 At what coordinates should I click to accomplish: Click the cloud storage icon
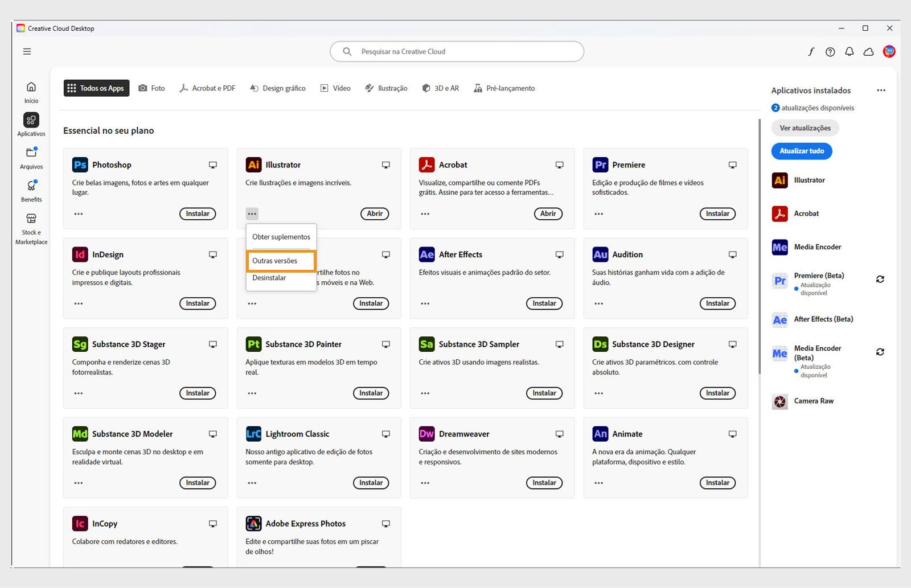click(868, 51)
